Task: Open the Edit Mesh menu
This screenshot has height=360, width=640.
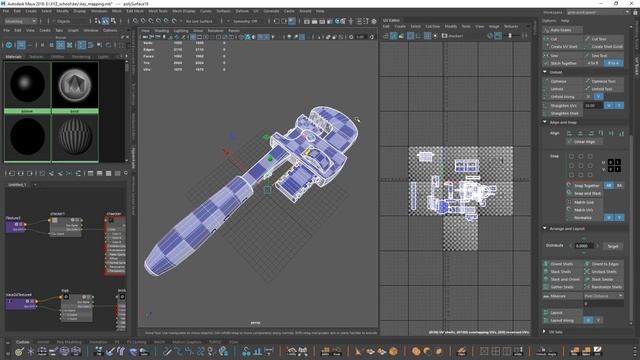Action: pyautogui.click(x=135, y=11)
